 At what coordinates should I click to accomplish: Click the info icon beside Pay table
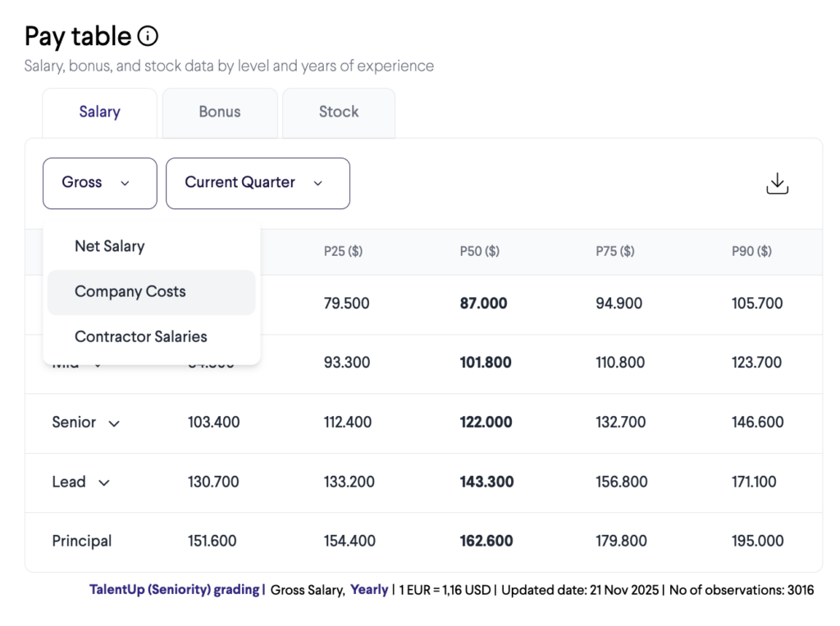click(148, 36)
